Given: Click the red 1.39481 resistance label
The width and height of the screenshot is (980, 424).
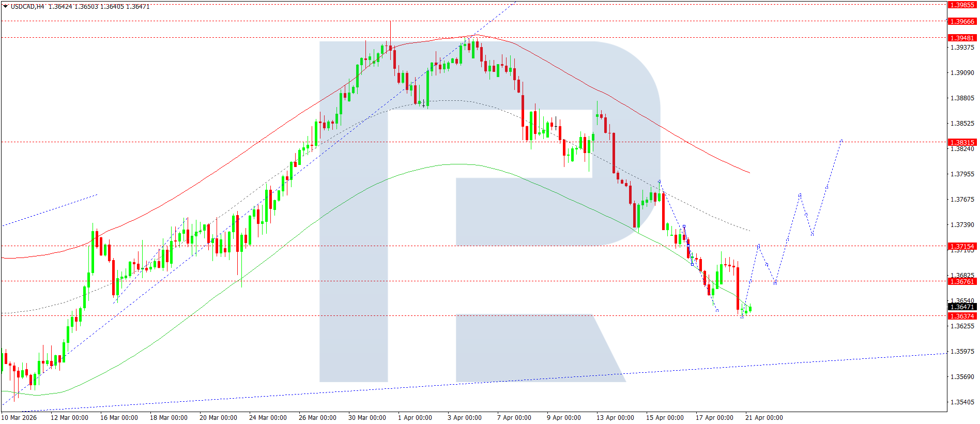Looking at the screenshot, I should (962, 38).
